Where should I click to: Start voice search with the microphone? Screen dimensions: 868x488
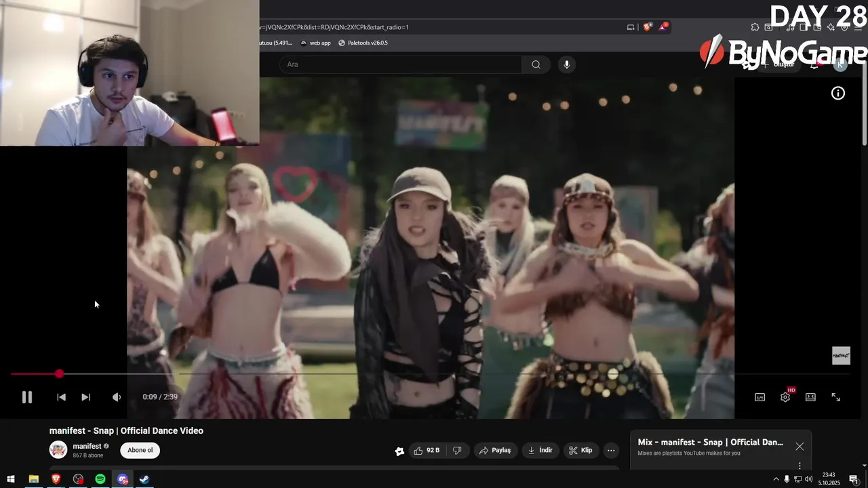[567, 64]
